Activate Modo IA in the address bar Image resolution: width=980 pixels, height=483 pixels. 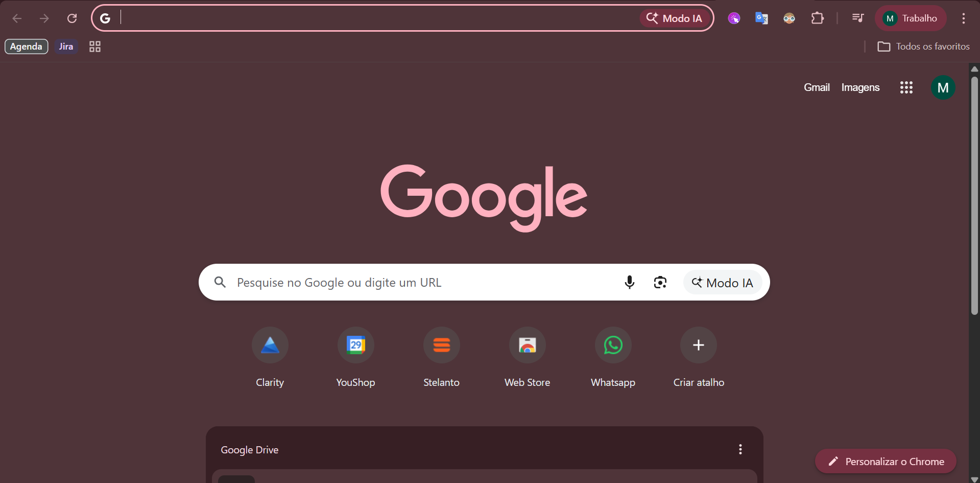pos(675,18)
